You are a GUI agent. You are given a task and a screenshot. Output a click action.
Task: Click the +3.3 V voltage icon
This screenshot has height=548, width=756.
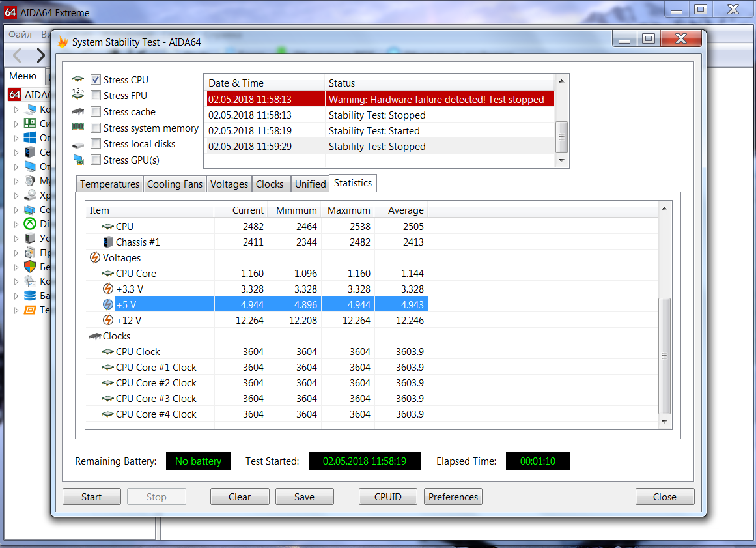(x=108, y=289)
